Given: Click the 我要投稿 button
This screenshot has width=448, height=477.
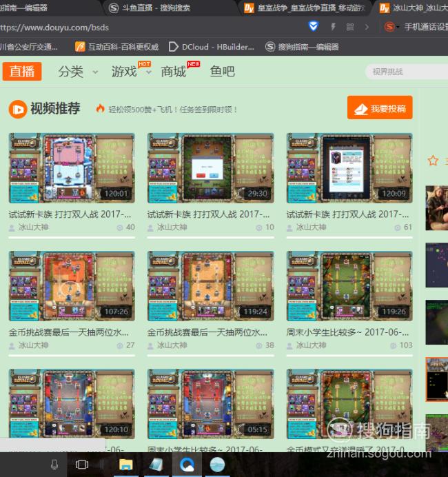Looking at the screenshot, I should click(380, 108).
